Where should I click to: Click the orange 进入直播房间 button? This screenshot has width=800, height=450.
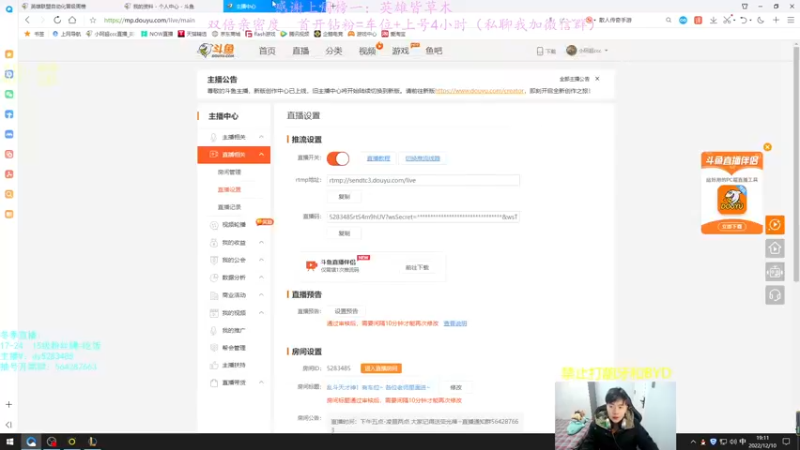[x=381, y=368]
